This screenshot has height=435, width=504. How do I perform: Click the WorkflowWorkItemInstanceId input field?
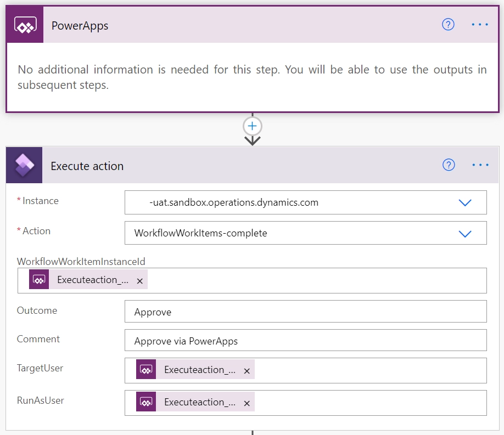(x=253, y=280)
